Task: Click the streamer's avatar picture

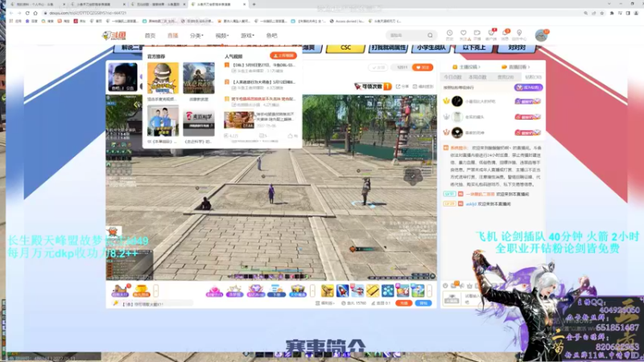Action: [x=122, y=76]
